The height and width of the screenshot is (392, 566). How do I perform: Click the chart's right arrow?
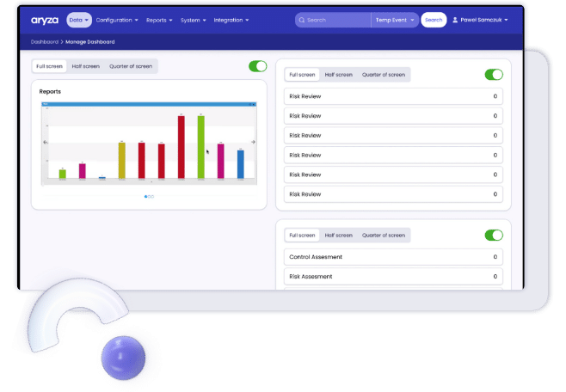click(253, 142)
